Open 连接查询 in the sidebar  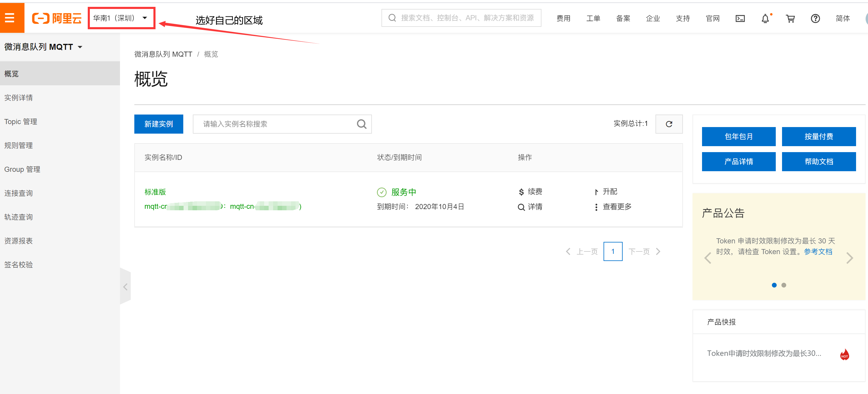click(x=60, y=193)
